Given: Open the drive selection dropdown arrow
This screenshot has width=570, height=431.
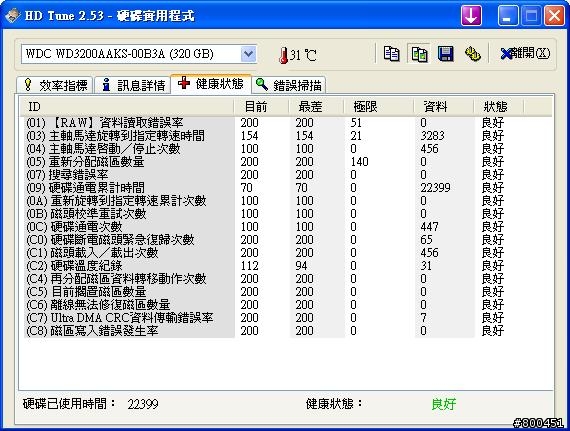Looking at the screenshot, I should coord(248,54).
